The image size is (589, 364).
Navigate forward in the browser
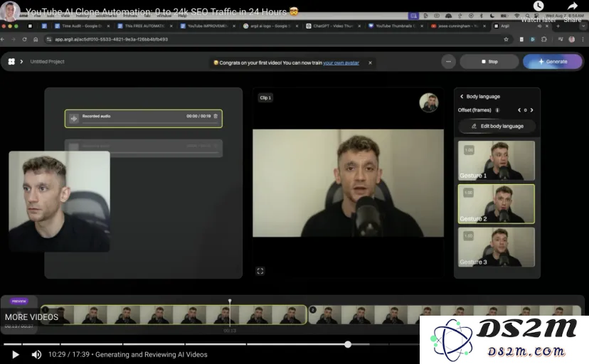(x=14, y=39)
